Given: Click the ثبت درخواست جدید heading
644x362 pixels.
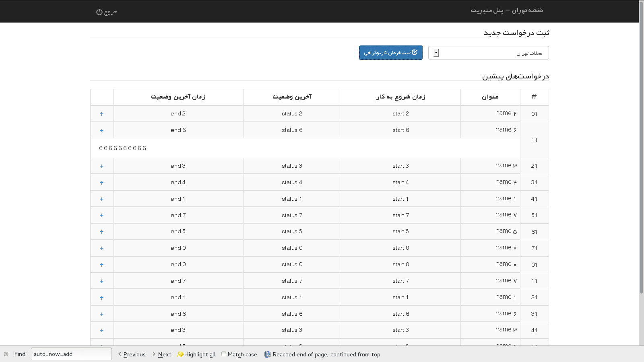Looking at the screenshot, I should coord(516,33).
